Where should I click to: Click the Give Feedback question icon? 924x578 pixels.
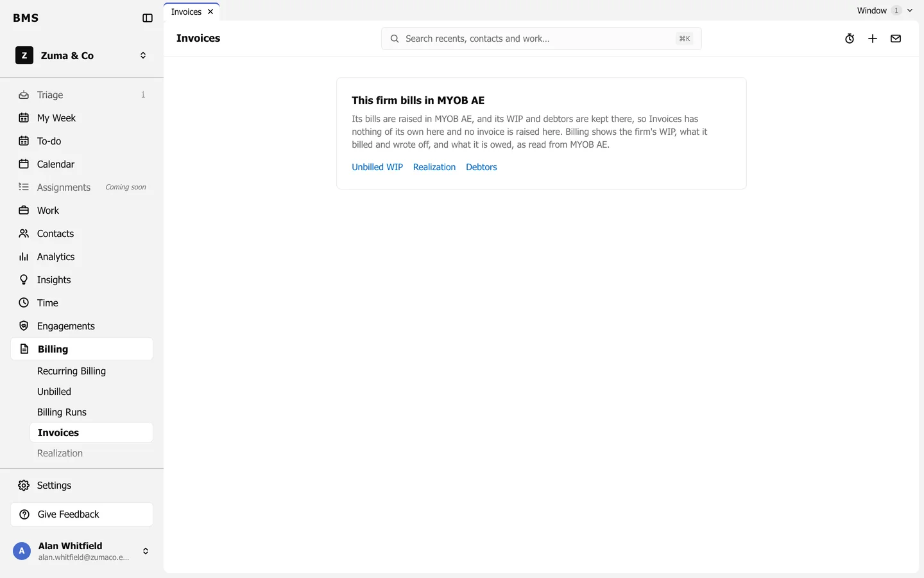pyautogui.click(x=24, y=514)
